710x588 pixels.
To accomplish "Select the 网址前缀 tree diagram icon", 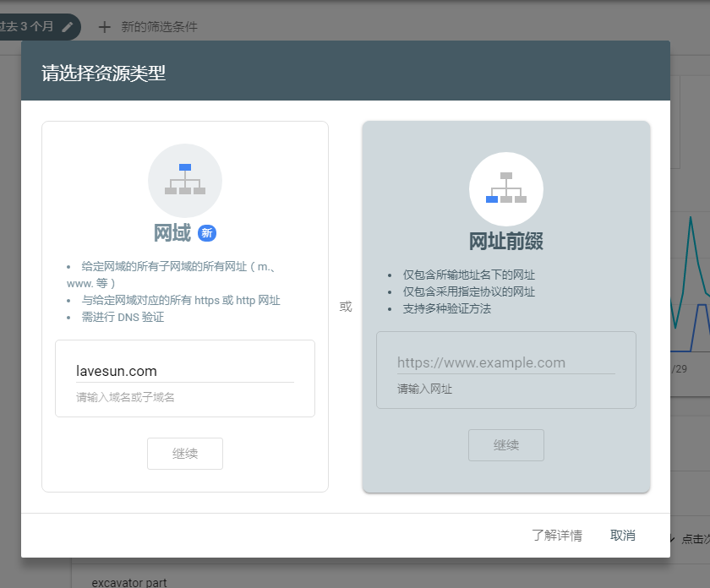I will pyautogui.click(x=505, y=188).
